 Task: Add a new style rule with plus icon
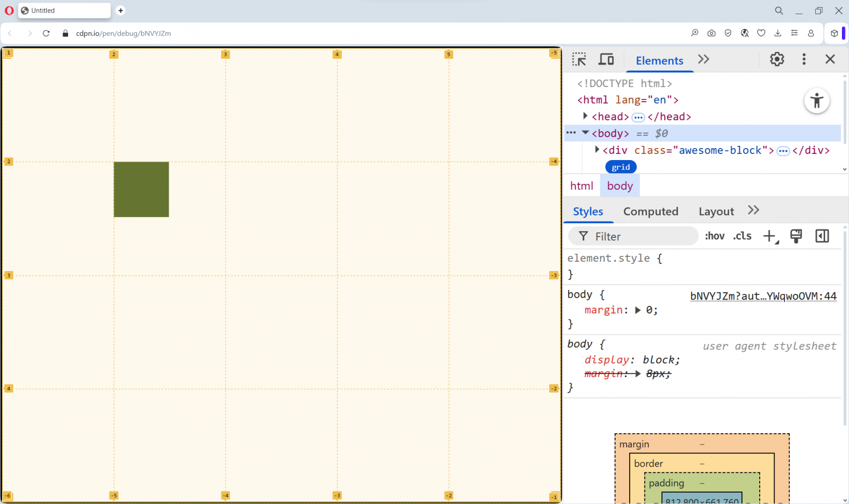(x=770, y=236)
